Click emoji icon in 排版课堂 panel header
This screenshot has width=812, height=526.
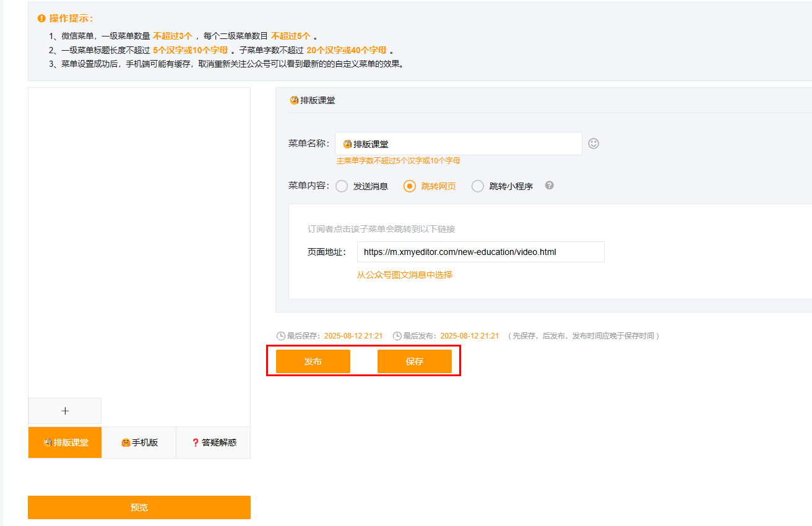(294, 100)
